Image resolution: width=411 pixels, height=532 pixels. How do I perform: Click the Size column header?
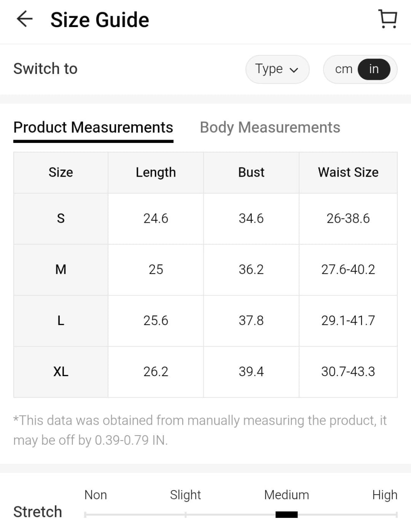[61, 172]
